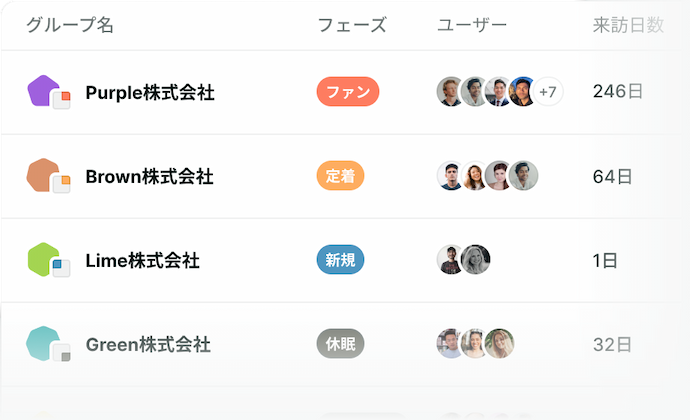Click second user avatar in Lime株式会社 row

tap(475, 260)
